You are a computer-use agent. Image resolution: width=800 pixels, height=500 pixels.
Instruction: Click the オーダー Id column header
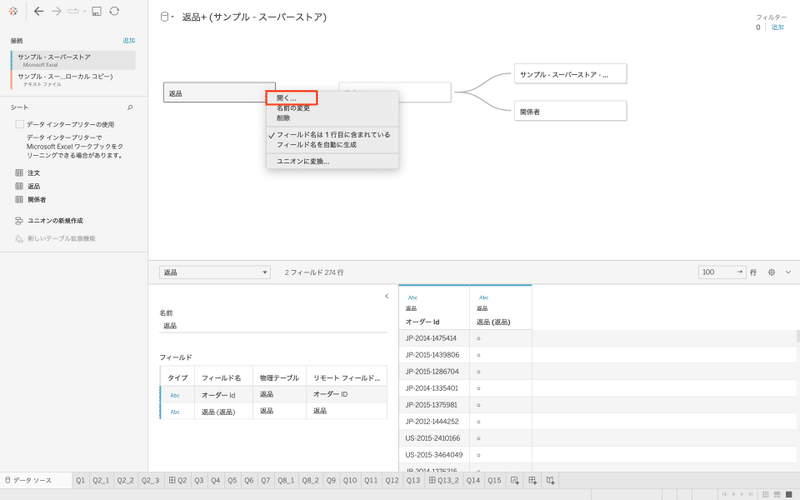pos(422,322)
